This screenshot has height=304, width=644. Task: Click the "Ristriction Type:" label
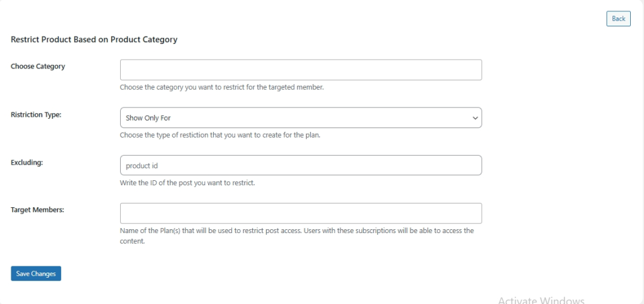(36, 115)
